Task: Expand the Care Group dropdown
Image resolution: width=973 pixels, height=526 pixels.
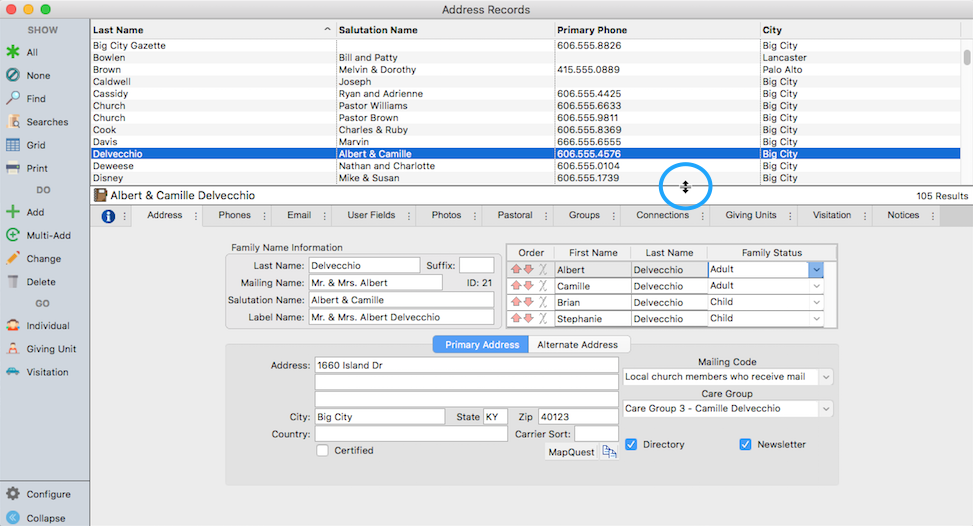Action: point(825,409)
